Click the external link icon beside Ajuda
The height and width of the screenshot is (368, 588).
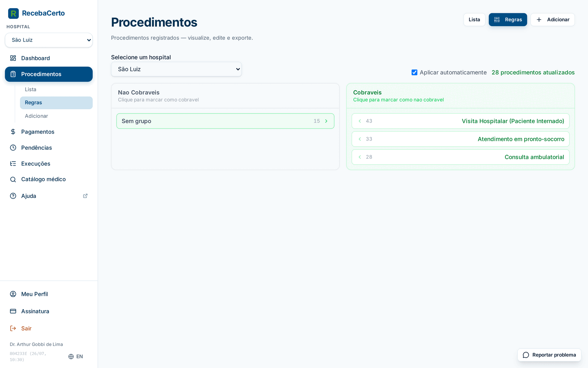[x=85, y=196]
